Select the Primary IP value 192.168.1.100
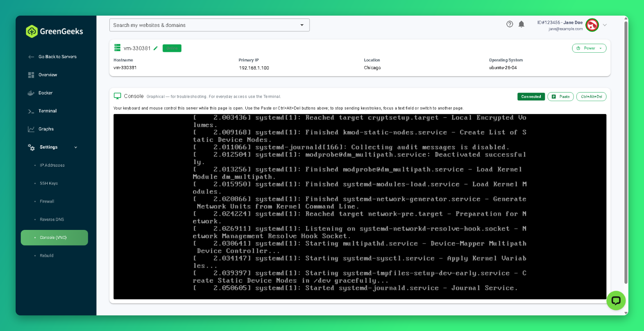Viewport: 644px width, 331px height. click(254, 68)
